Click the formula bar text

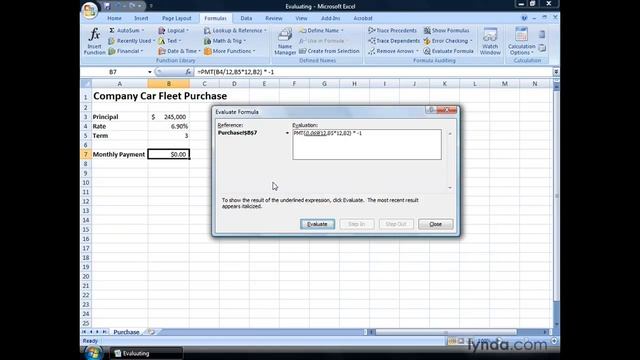click(236, 72)
